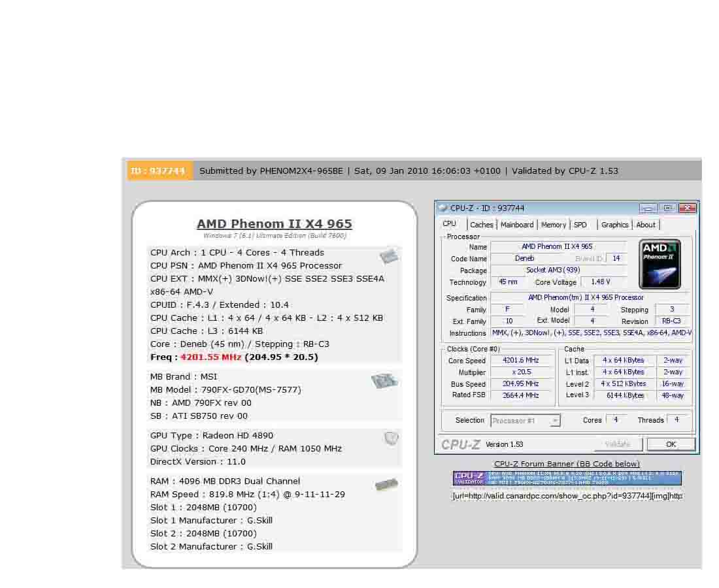Click the GPU shield icon beside GPU Type
The height and width of the screenshot is (588, 719).
pyautogui.click(x=391, y=438)
